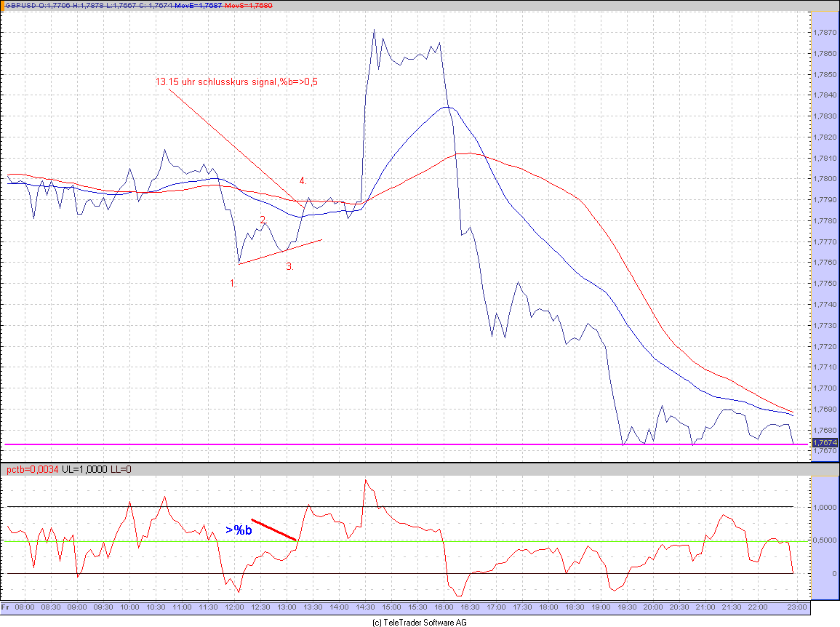Click the 14:30 time axis label
This screenshot has width=840, height=627.
[x=365, y=607]
